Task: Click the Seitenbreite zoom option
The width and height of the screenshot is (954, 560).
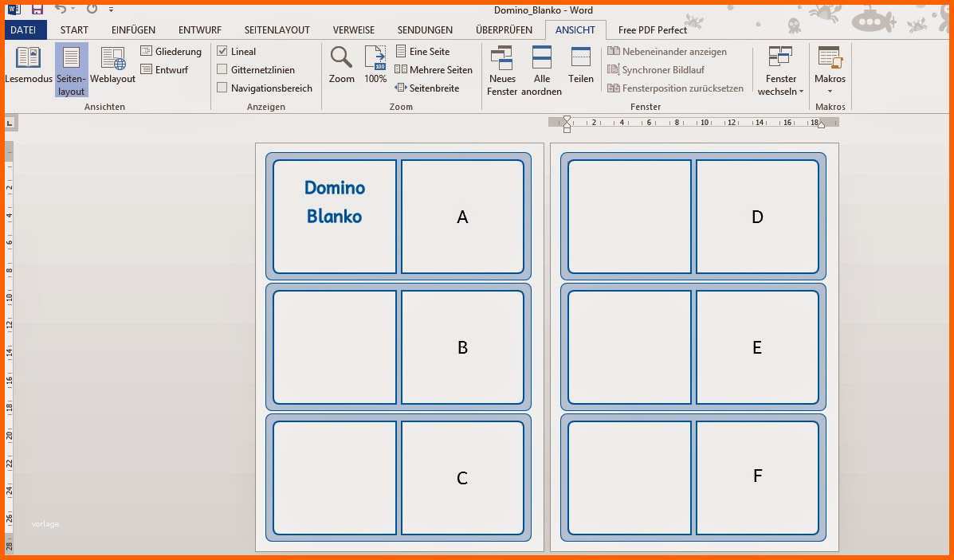Action: 427,88
